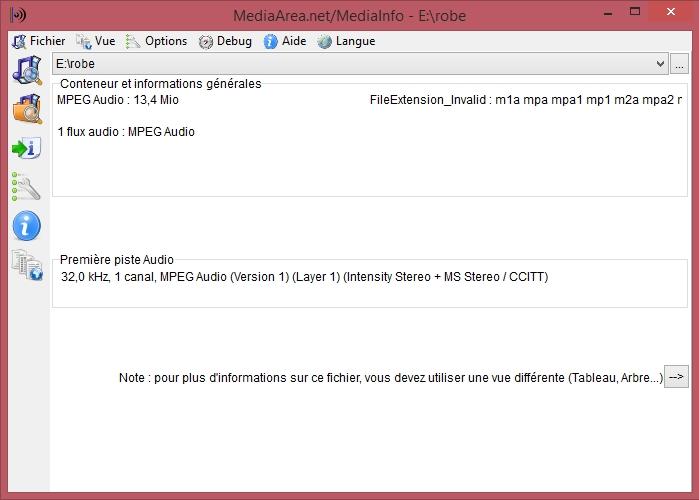
Task: Open the Vue menu
Action: pyautogui.click(x=96, y=41)
